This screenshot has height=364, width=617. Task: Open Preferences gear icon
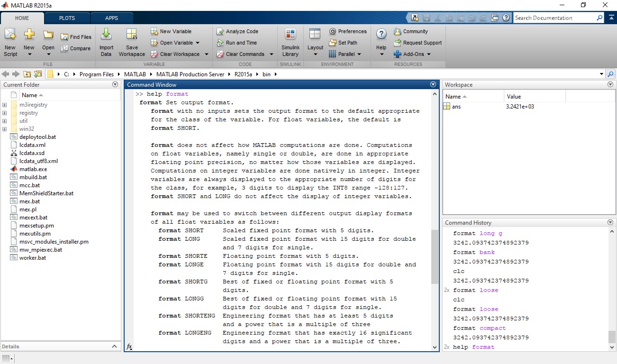click(x=333, y=31)
